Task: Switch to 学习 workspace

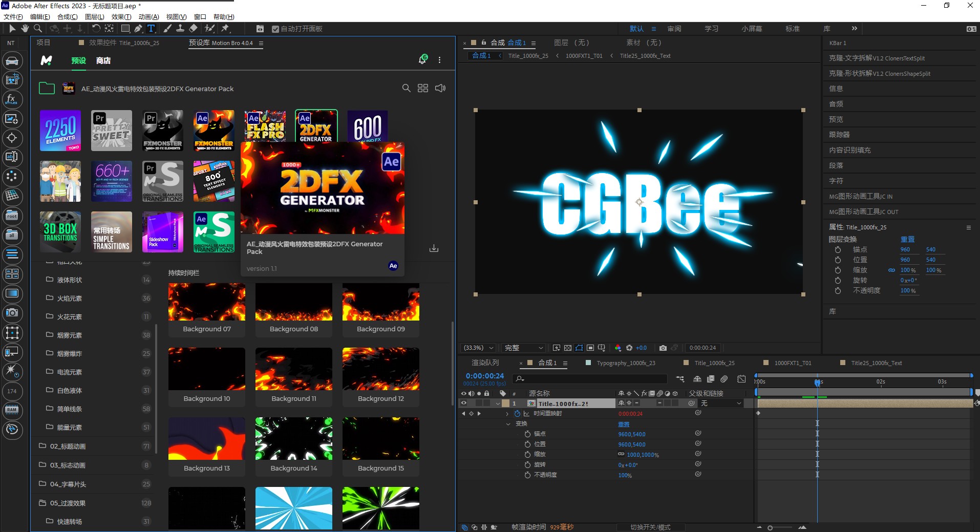Action: [711, 29]
